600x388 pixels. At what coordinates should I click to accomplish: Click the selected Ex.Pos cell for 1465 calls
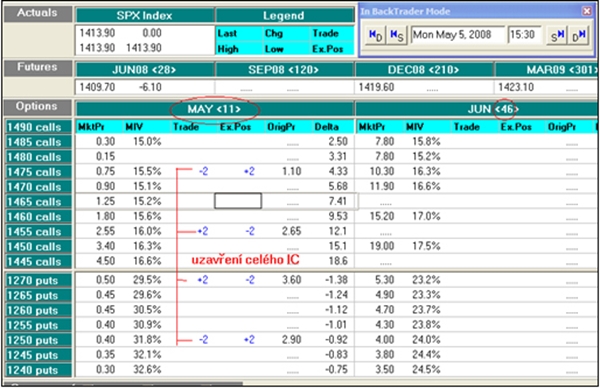click(x=238, y=201)
